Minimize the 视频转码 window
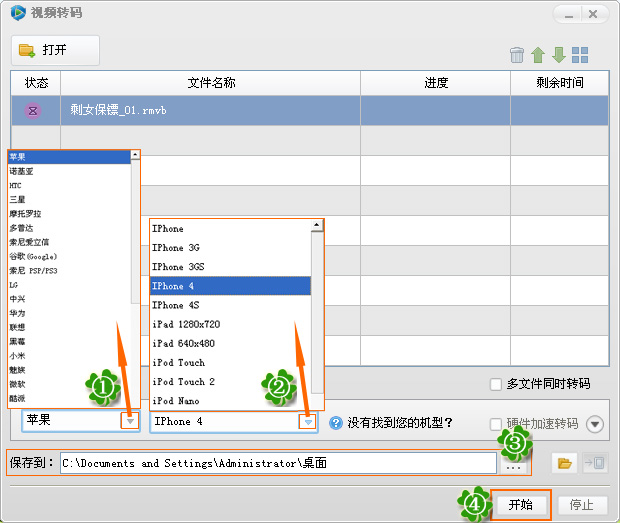 568,15
